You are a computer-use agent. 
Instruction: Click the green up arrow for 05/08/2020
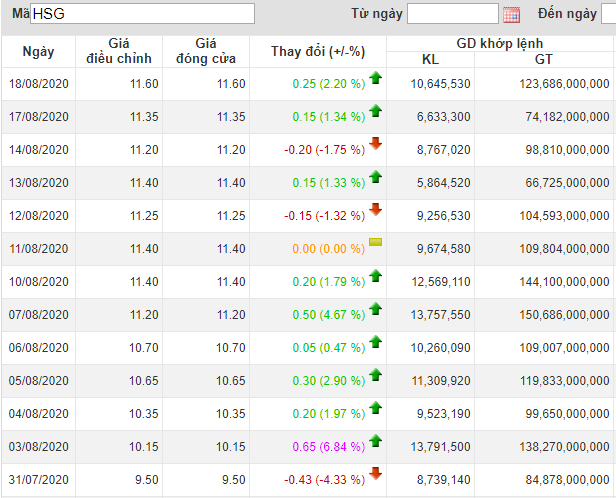pyautogui.click(x=376, y=375)
